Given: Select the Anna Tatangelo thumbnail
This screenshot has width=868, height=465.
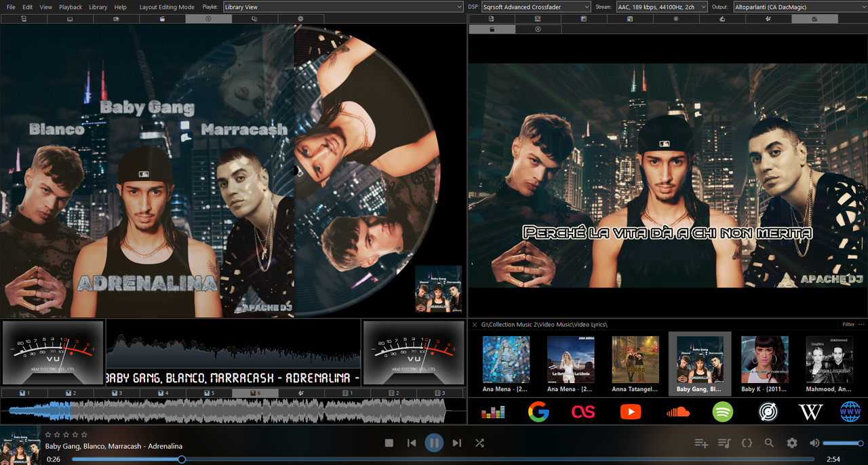Looking at the screenshot, I should 635,364.
